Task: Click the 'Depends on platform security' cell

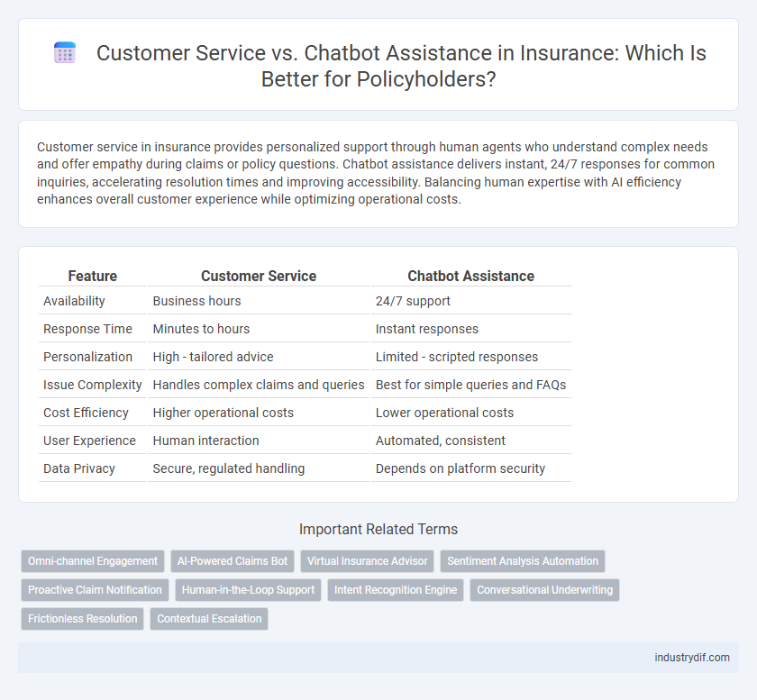Action: tap(470, 468)
